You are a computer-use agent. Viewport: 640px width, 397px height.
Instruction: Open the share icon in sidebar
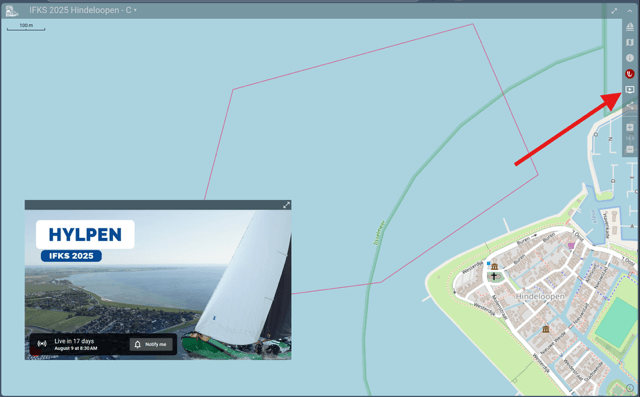[x=630, y=106]
